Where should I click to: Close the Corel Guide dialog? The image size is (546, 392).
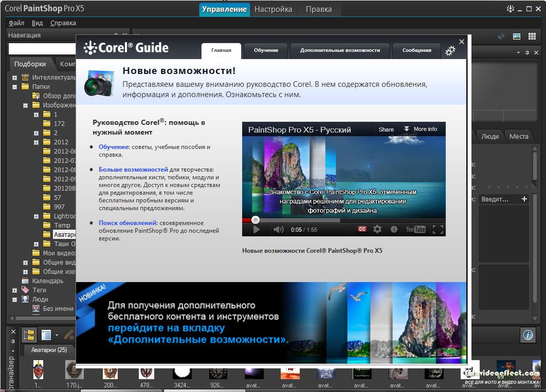click(x=462, y=42)
